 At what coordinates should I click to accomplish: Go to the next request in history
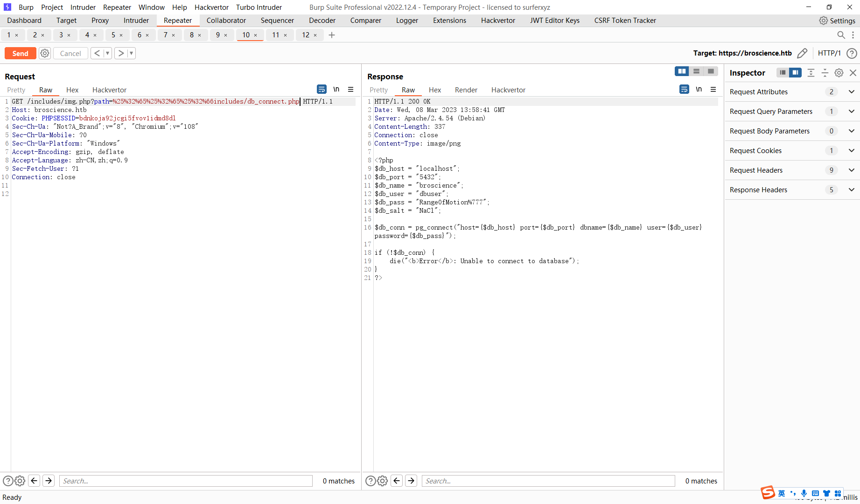point(121,53)
